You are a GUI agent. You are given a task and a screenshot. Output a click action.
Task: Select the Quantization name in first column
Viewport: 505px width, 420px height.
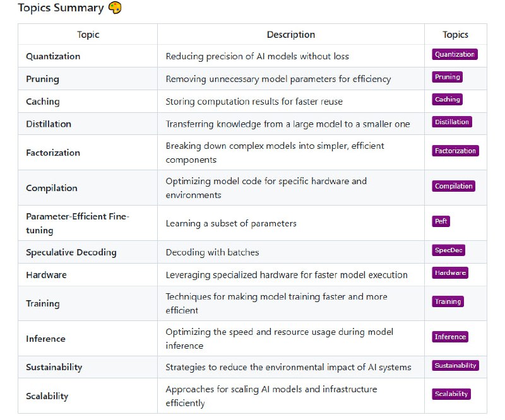(x=53, y=56)
